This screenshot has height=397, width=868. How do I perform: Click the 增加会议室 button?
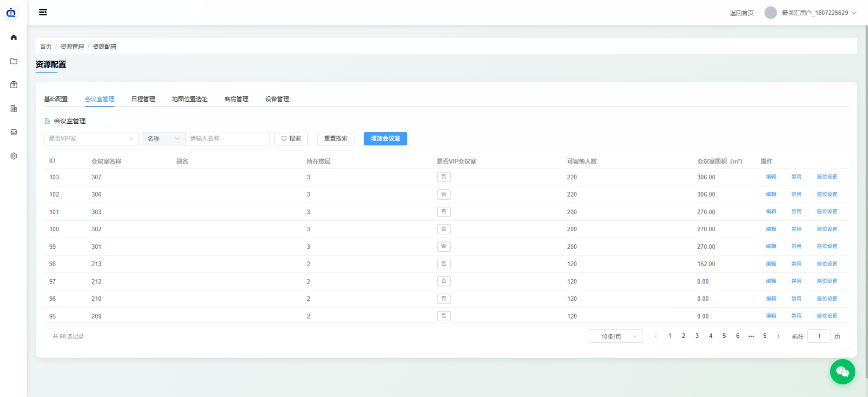pyautogui.click(x=385, y=139)
